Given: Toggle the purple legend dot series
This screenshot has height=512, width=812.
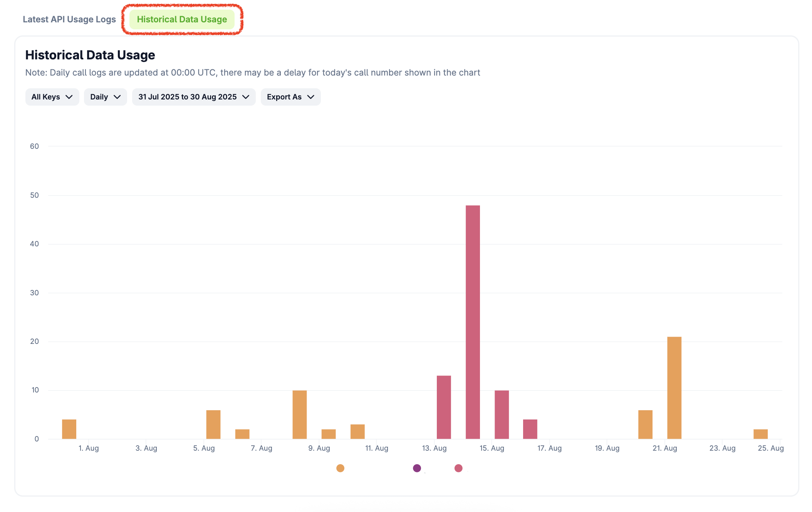Looking at the screenshot, I should [x=417, y=468].
